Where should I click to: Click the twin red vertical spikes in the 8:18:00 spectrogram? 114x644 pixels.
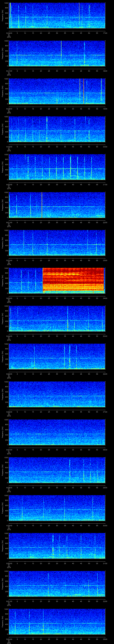(82, 91)
